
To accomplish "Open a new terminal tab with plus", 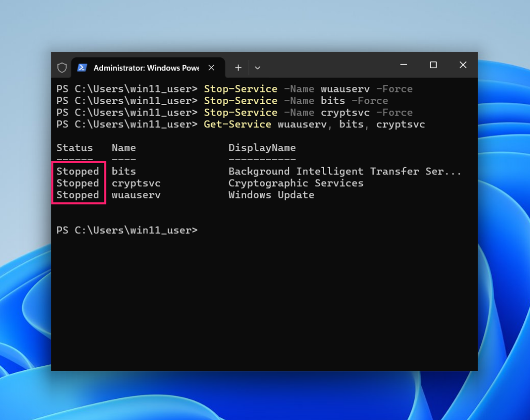I will pyautogui.click(x=238, y=68).
